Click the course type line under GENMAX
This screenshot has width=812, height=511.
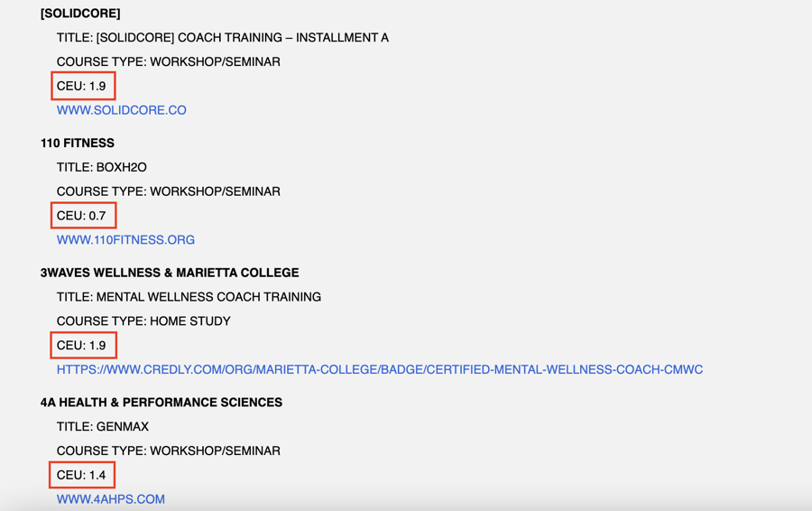pyautogui.click(x=168, y=451)
